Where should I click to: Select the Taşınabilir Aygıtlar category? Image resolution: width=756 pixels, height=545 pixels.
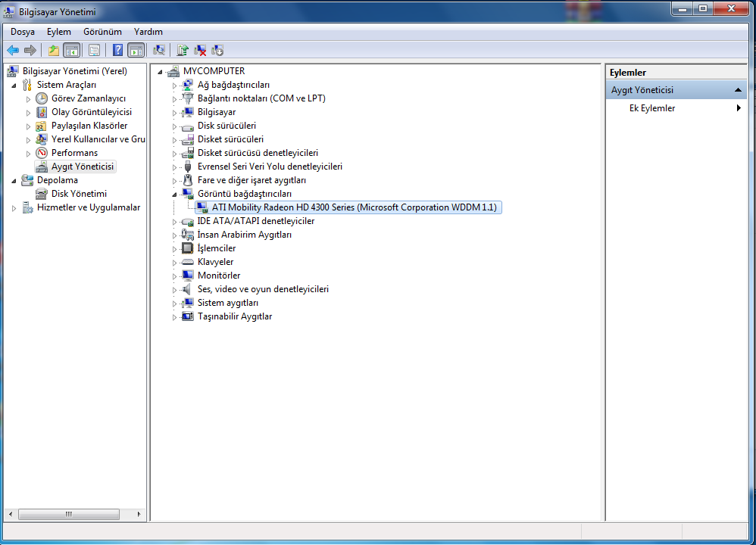point(235,316)
